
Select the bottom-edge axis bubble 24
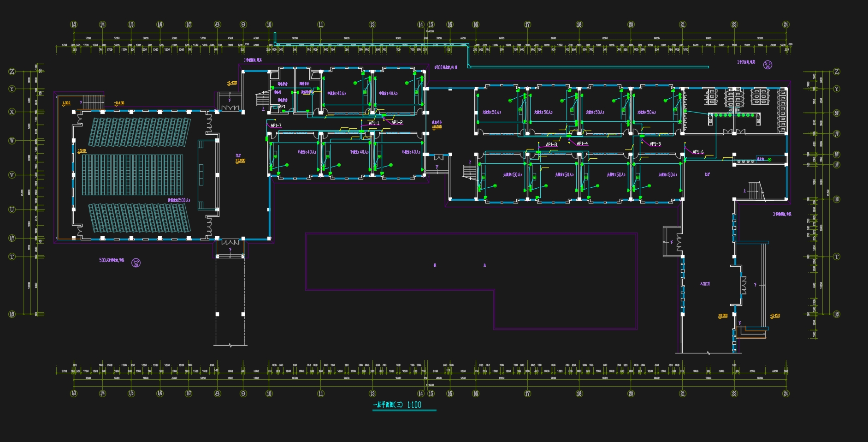tap(786, 394)
